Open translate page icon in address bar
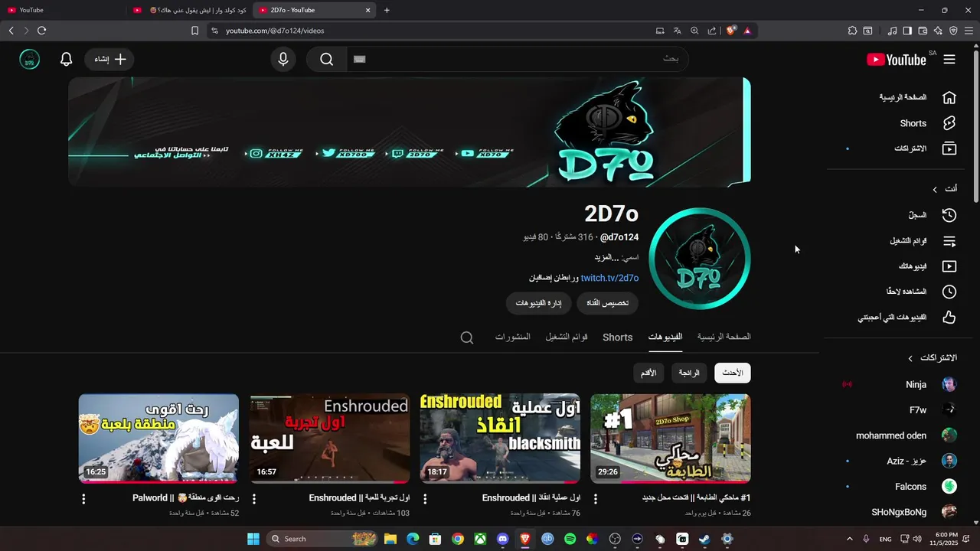Image resolution: width=980 pixels, height=551 pixels. [677, 31]
